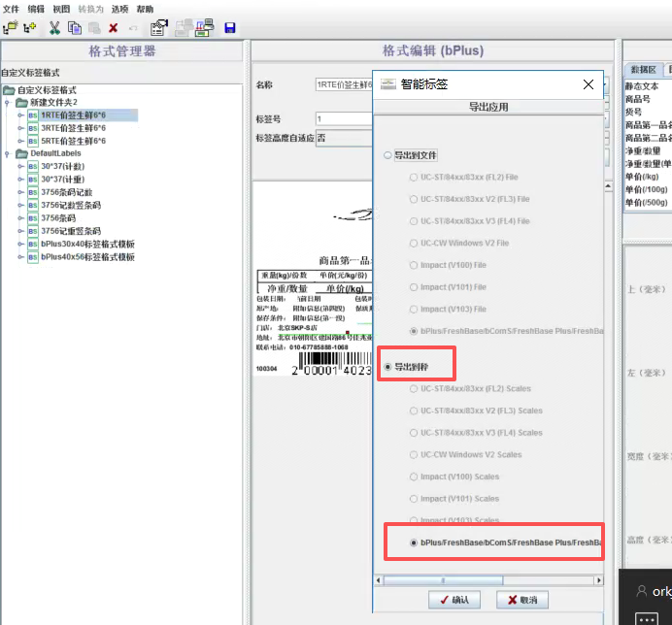Click the add new label toolbar icon

(x=30, y=28)
